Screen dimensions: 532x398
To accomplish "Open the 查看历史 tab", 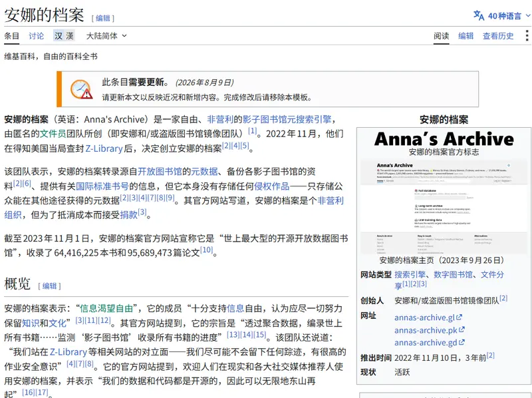I will pos(498,36).
